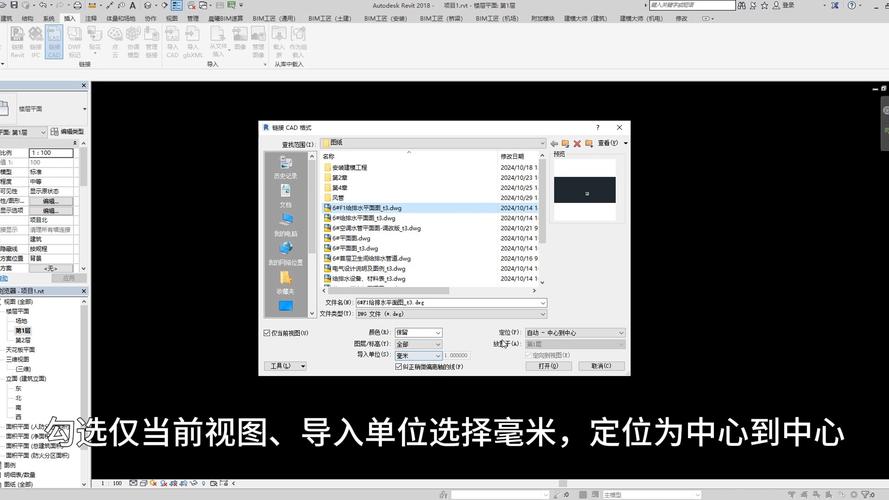Viewport: 889px width, 500px height.
Task: Click the Insert from File ribbon icon
Action: point(218,41)
